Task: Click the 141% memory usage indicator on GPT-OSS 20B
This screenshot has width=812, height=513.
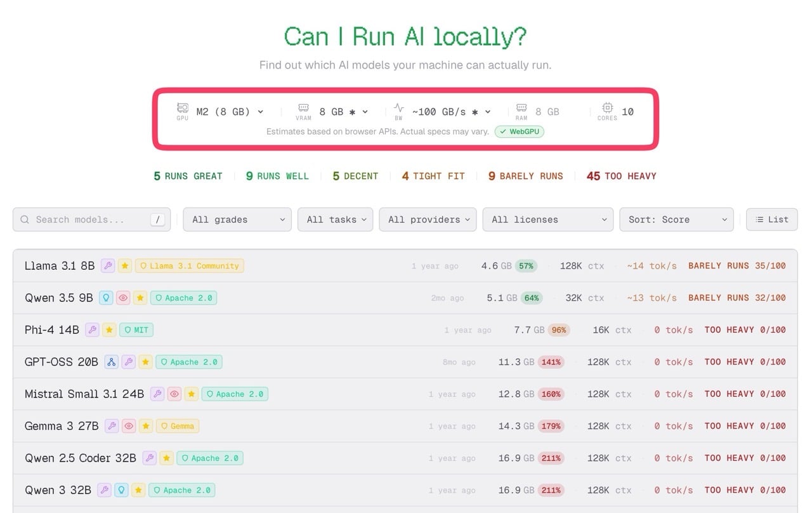Action: click(551, 362)
